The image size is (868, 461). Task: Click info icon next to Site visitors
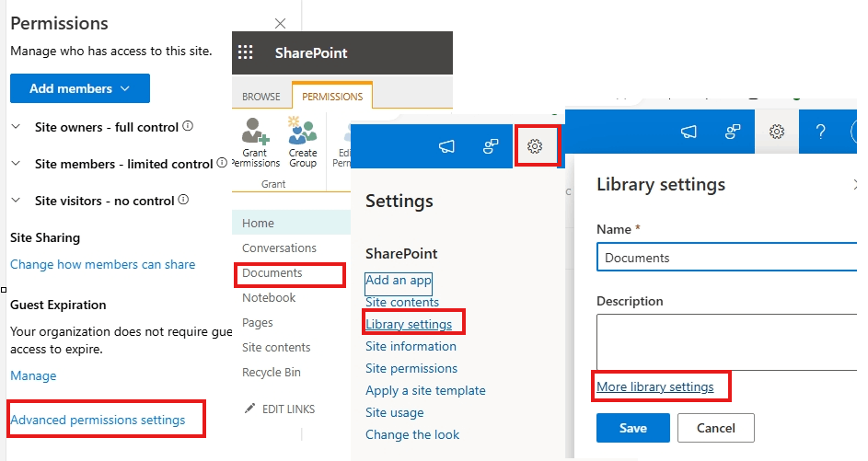point(183,200)
